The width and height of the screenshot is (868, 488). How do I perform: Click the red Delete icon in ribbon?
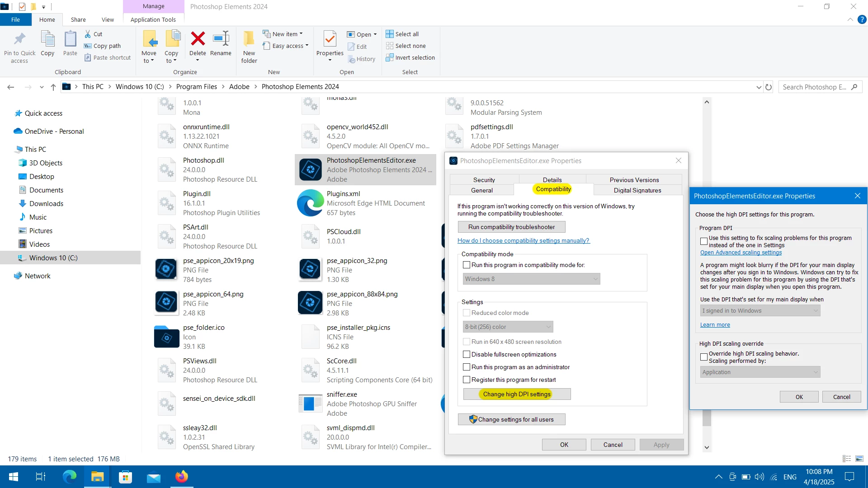pos(198,39)
